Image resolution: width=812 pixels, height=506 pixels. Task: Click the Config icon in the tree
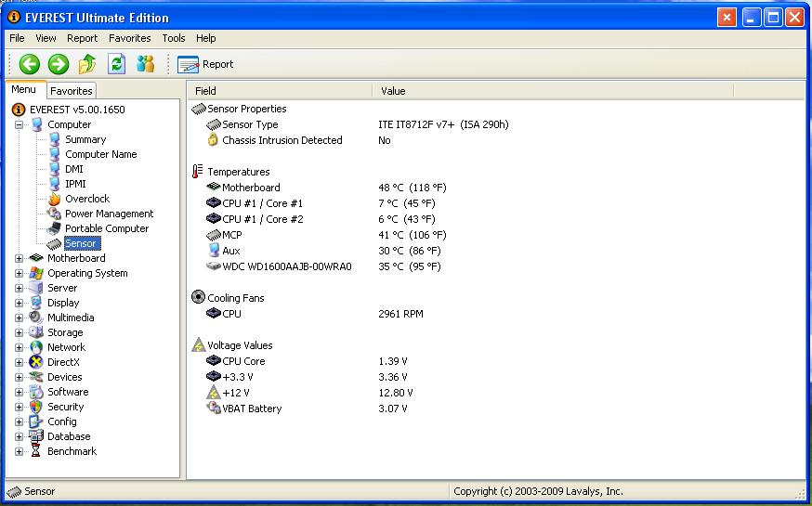pyautogui.click(x=36, y=422)
